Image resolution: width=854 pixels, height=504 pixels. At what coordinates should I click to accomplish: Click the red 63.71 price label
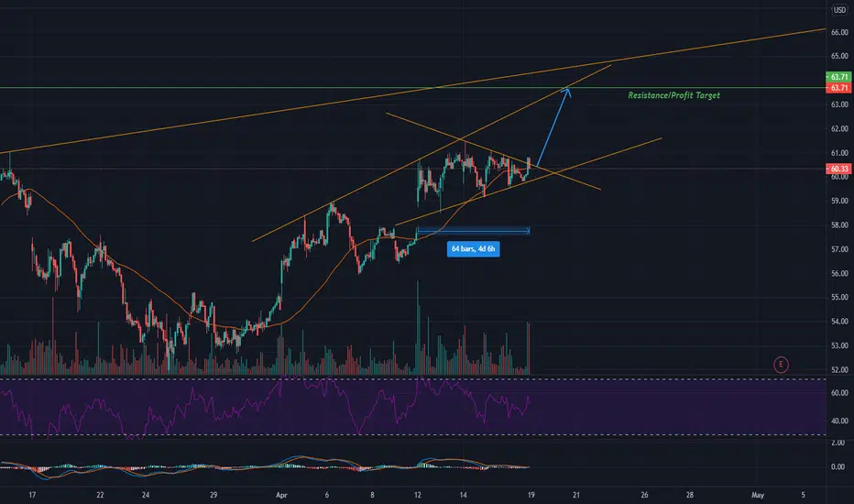(x=838, y=88)
